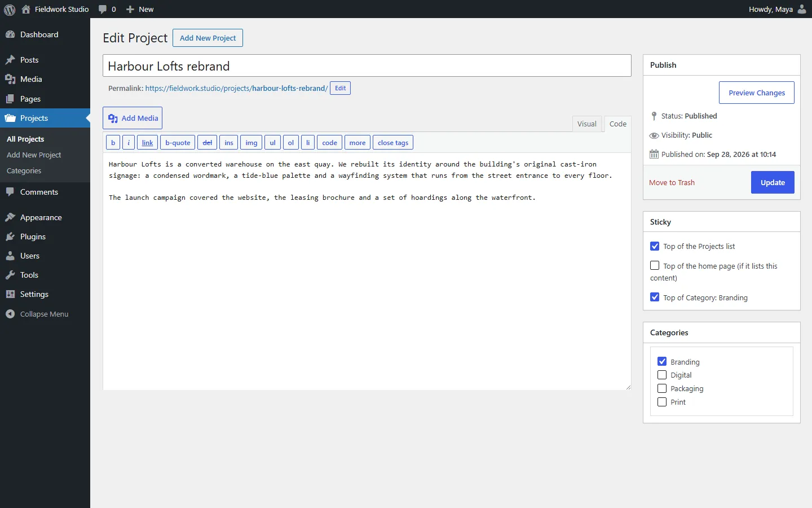The image size is (812, 508).
Task: Check the Packaging category
Action: tap(662, 388)
